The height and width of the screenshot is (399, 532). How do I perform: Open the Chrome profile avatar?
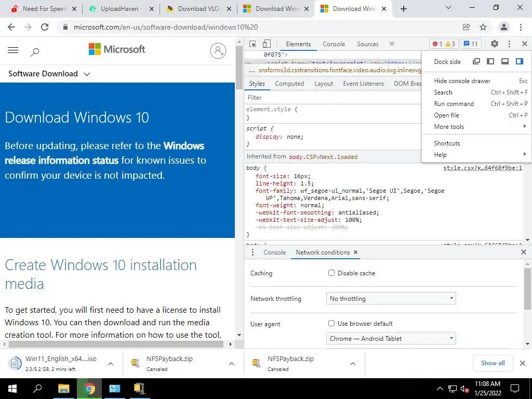[504, 27]
